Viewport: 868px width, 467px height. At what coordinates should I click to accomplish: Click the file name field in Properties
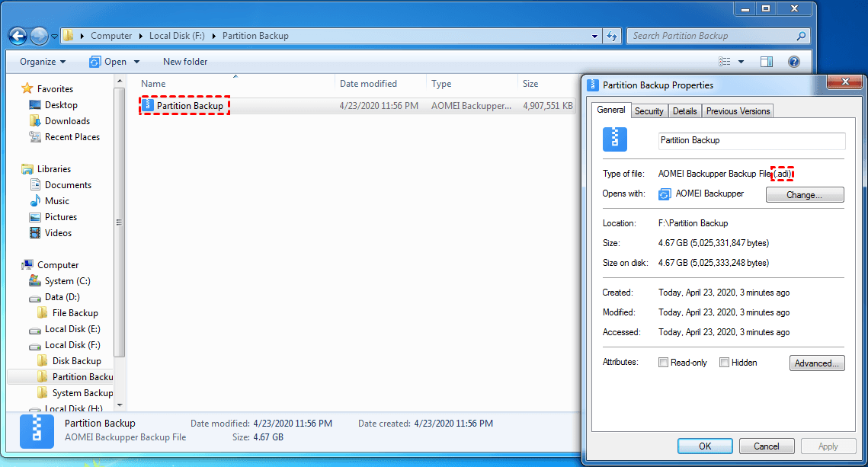point(751,141)
